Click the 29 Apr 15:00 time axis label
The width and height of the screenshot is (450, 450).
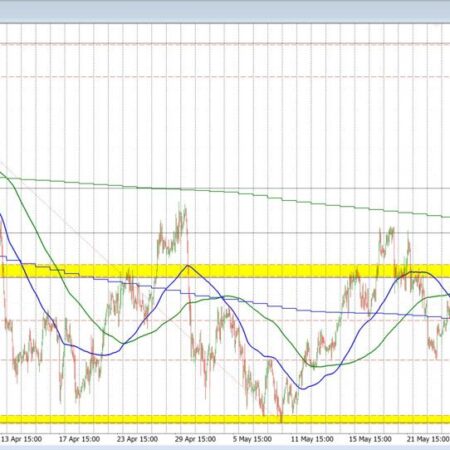tap(195, 439)
